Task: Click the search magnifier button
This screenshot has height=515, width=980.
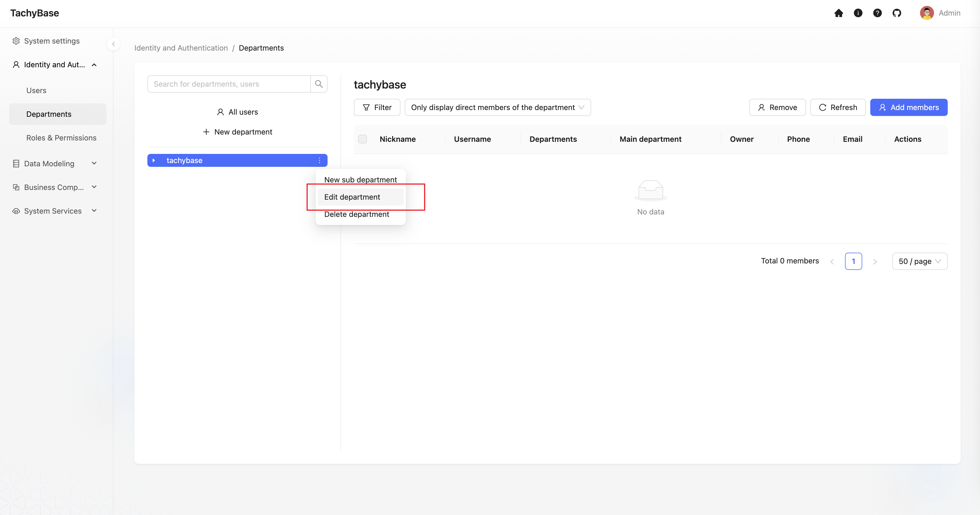Action: click(x=319, y=84)
